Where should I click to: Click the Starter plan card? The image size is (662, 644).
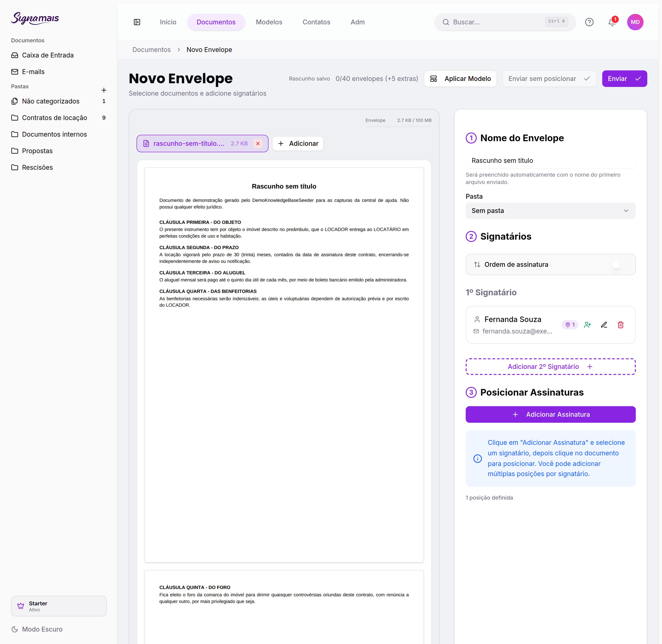pyautogui.click(x=58, y=606)
